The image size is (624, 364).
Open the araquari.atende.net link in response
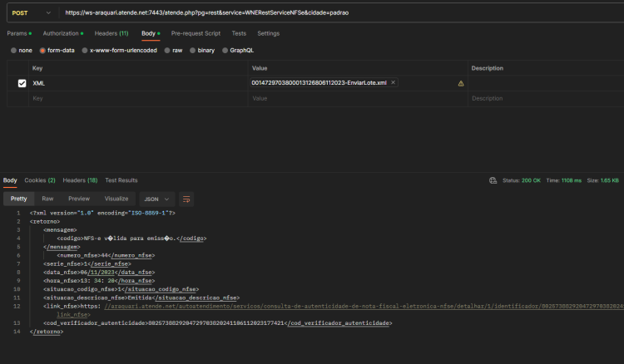pos(364,307)
